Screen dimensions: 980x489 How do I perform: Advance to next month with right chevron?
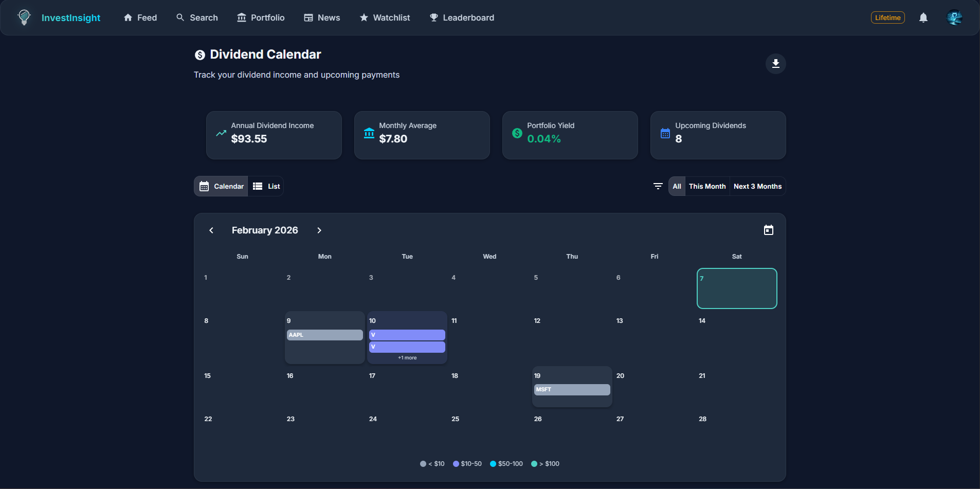click(x=319, y=230)
